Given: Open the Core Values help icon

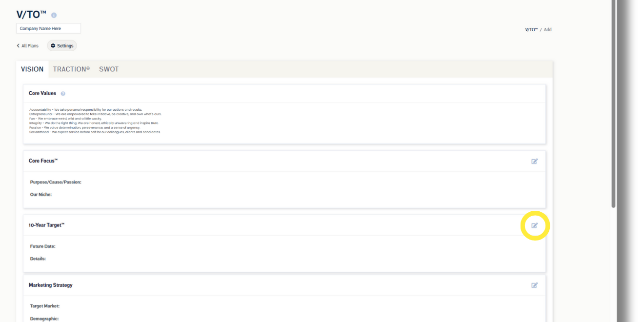Looking at the screenshot, I should [63, 94].
